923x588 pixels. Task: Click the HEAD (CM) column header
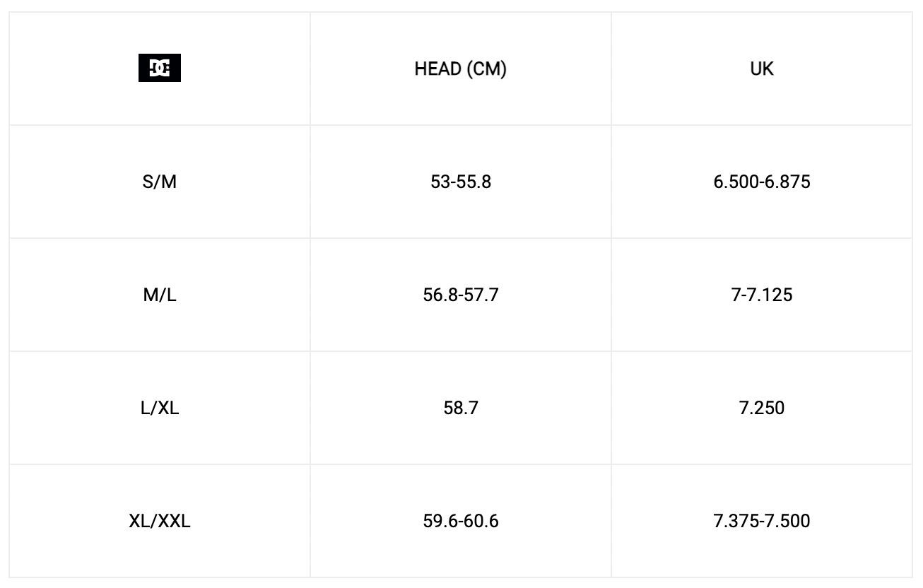460,69
